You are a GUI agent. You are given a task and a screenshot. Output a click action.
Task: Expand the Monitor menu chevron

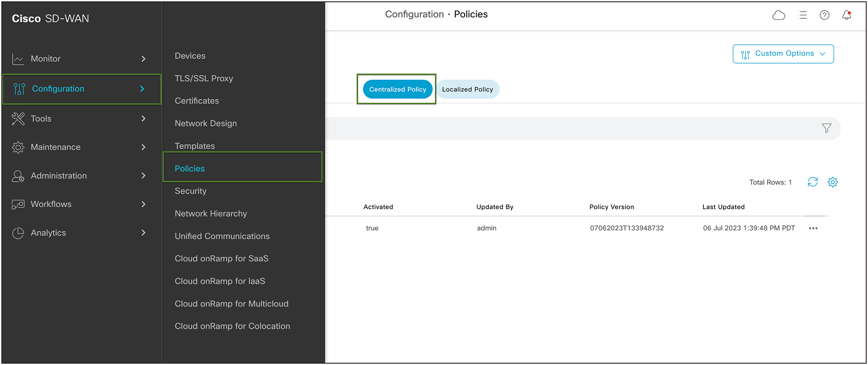click(x=143, y=59)
